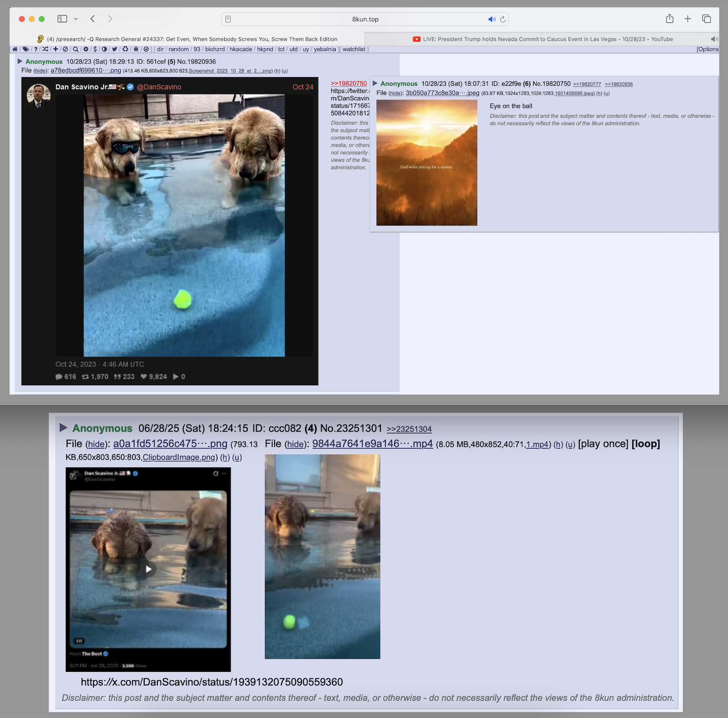This screenshot has height=718, width=728.
Task: Hide the a0a1fd51256c475 png file
Action: point(96,444)
